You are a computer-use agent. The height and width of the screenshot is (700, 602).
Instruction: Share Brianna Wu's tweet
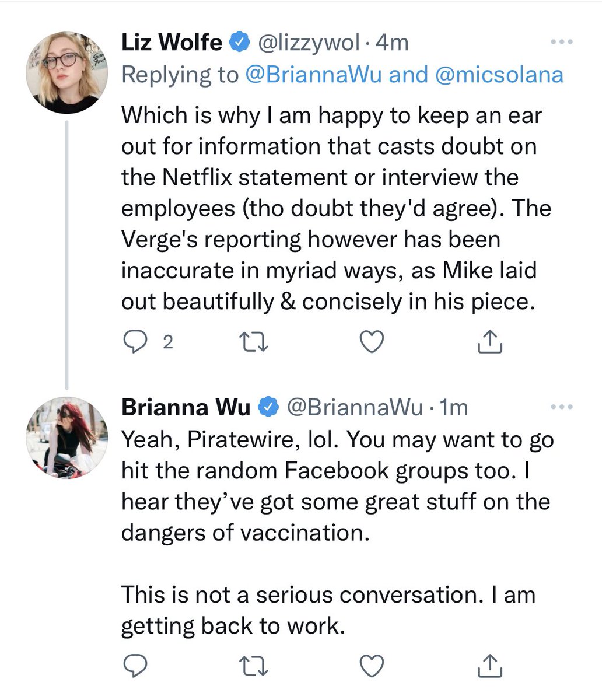coord(490,666)
